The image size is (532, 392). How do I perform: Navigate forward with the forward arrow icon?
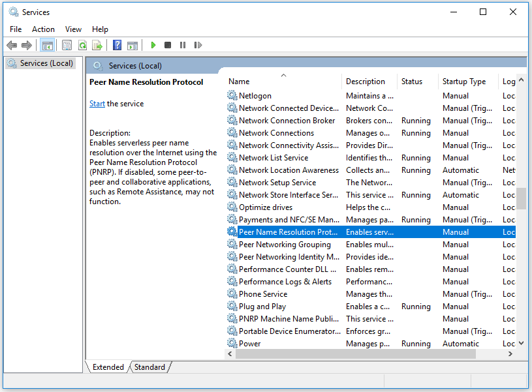(x=25, y=44)
